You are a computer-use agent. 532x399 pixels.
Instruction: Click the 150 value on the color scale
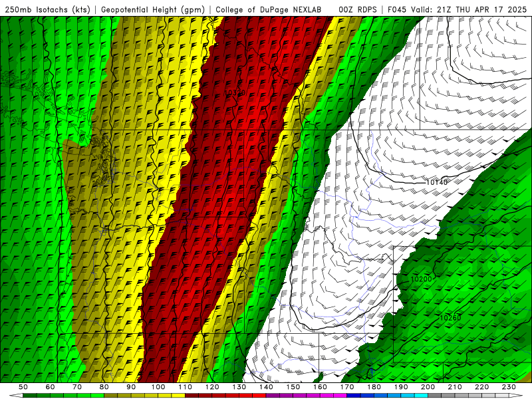[x=293, y=387]
